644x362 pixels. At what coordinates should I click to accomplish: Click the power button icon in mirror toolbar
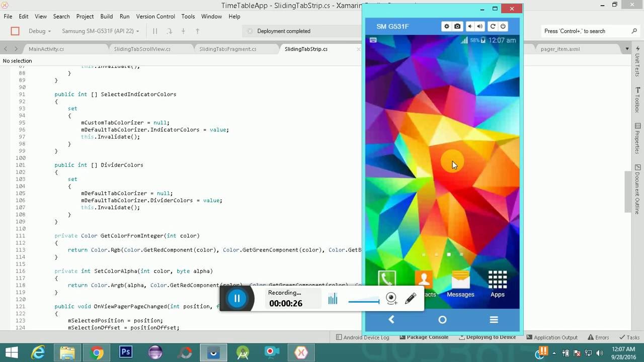503,26
